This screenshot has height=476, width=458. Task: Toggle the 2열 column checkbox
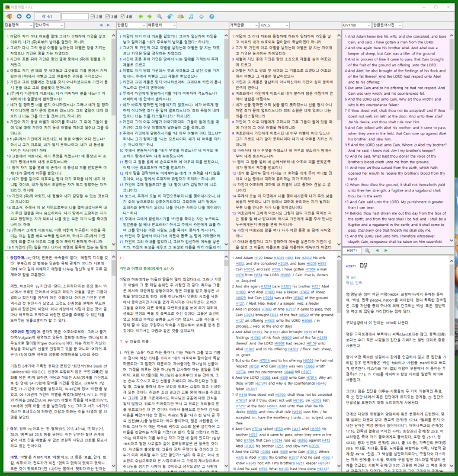pos(96,17)
